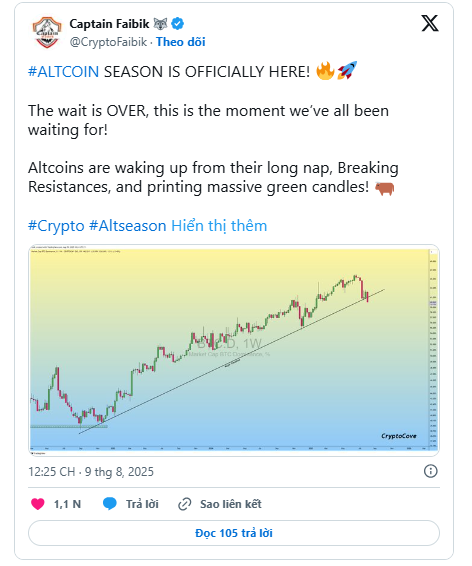472x566 pixels.
Task: Open the BTC dominance chart image
Action: point(234,350)
